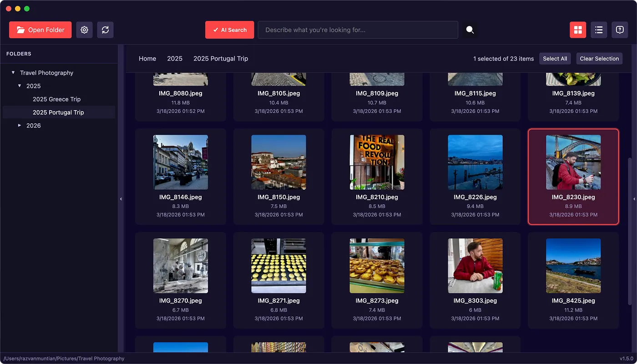Screen dimensions: 637x364
Task: Collapse Travel Photography folder arrow
Action: 13,72
